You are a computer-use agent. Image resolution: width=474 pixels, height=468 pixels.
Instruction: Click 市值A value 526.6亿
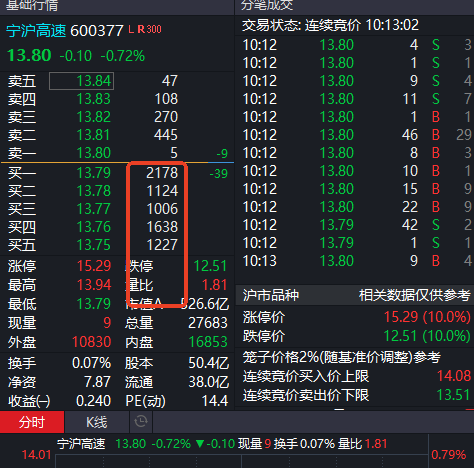[205, 304]
